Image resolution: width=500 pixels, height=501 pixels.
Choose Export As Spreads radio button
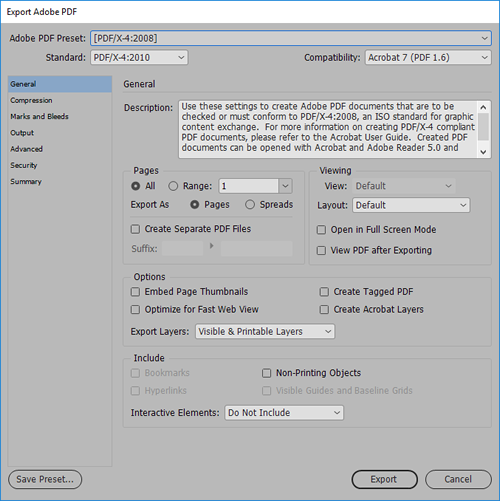click(250, 205)
